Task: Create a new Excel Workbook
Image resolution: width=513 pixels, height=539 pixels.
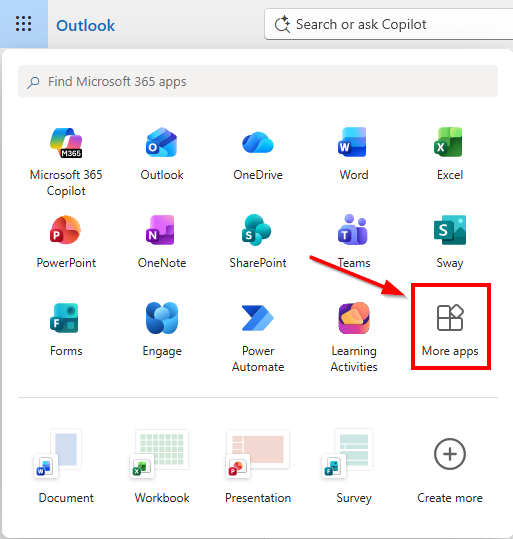Action: (x=162, y=467)
